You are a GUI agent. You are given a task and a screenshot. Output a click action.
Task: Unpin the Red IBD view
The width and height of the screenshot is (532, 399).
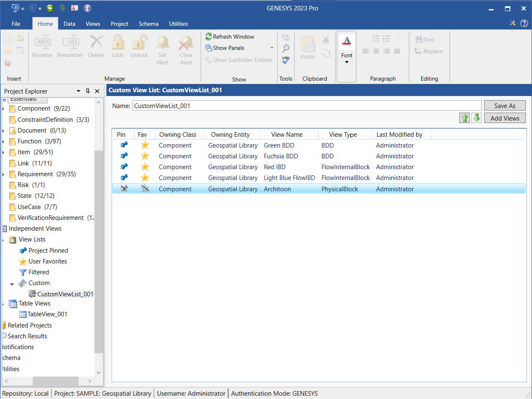(124, 167)
